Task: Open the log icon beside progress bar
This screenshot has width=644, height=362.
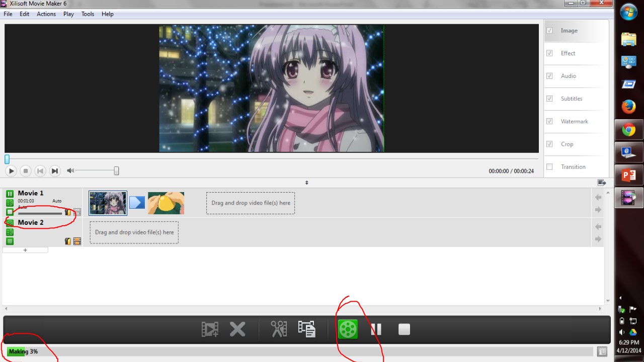Action: [x=602, y=351]
